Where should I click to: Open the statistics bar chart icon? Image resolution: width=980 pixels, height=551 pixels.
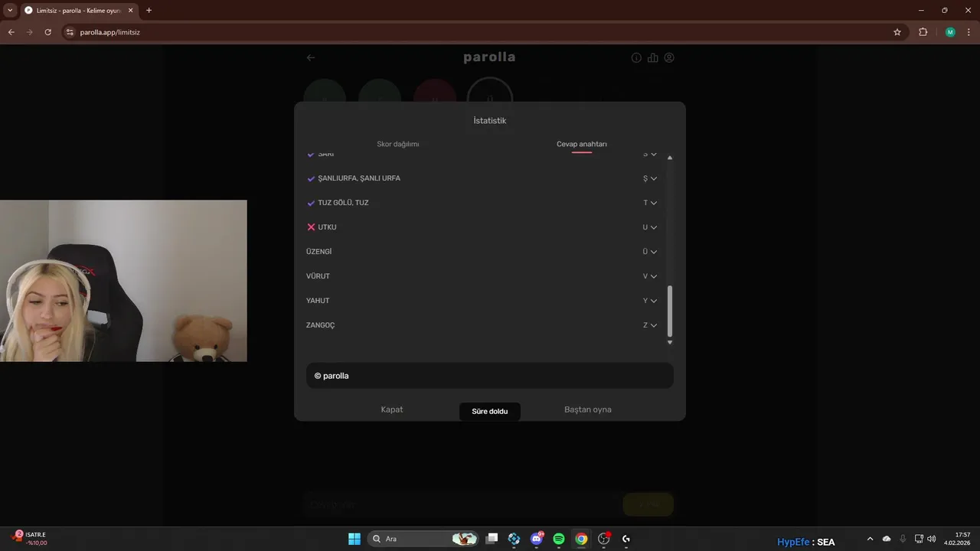[652, 57]
